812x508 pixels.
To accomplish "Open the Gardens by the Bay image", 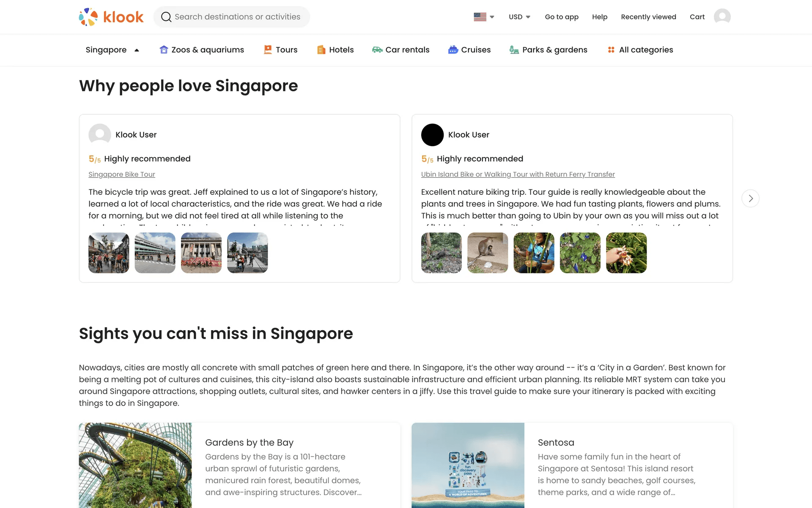I will coord(135,465).
